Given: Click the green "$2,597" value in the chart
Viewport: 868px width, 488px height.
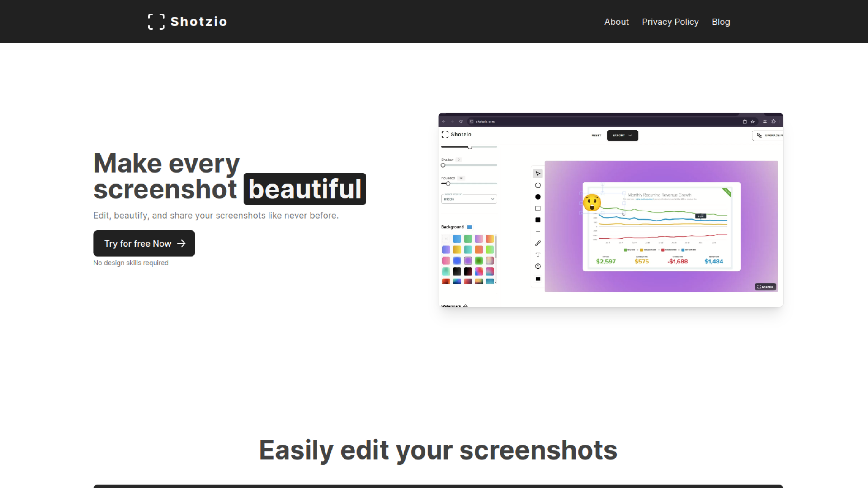Looking at the screenshot, I should (x=606, y=262).
